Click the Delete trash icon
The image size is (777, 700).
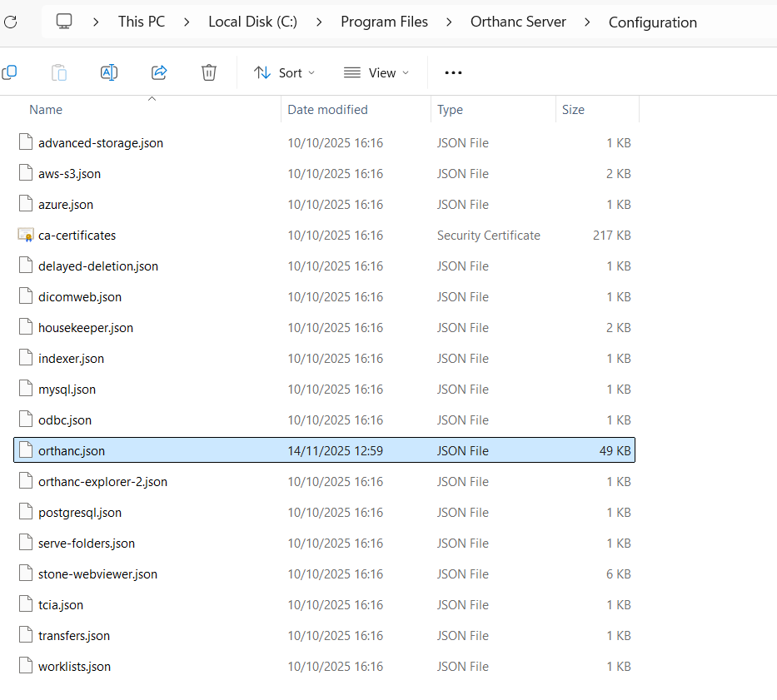[x=209, y=72]
